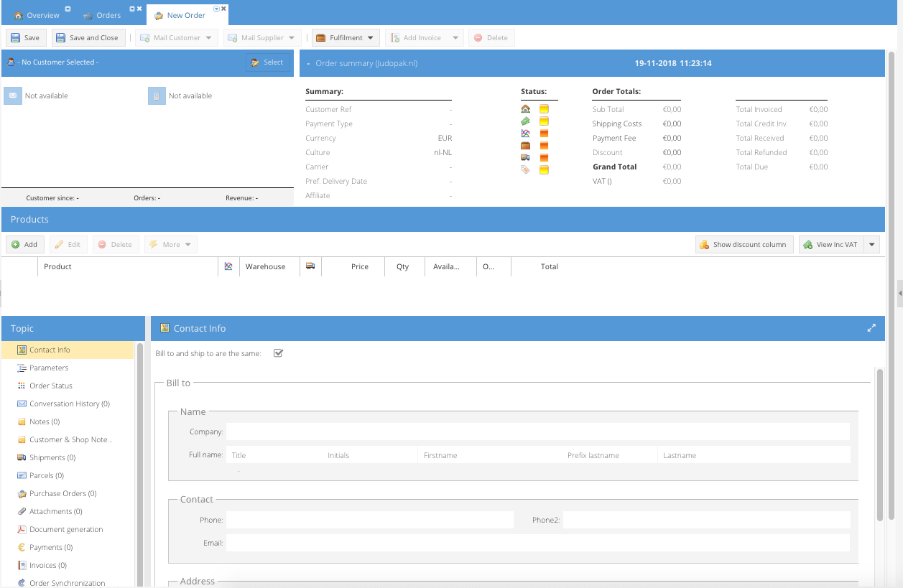Click the Save button
This screenshot has height=588, width=903.
click(x=26, y=38)
